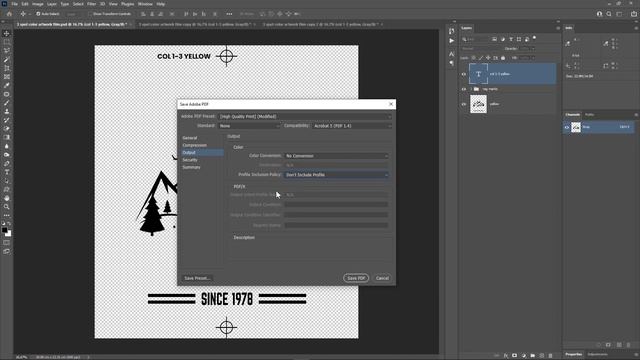640x360 pixels.
Task: Open the Profile Inclusion Policy dropdown
Action: coord(336,175)
